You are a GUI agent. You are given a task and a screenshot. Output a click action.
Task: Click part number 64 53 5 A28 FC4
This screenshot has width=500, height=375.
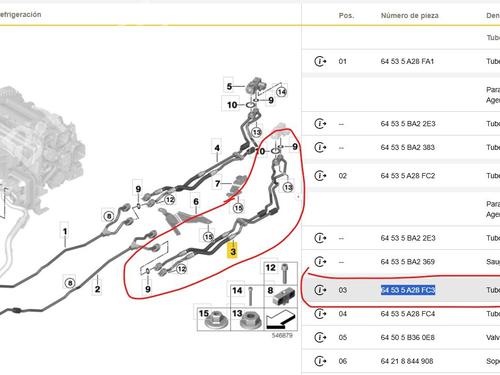[408, 314]
